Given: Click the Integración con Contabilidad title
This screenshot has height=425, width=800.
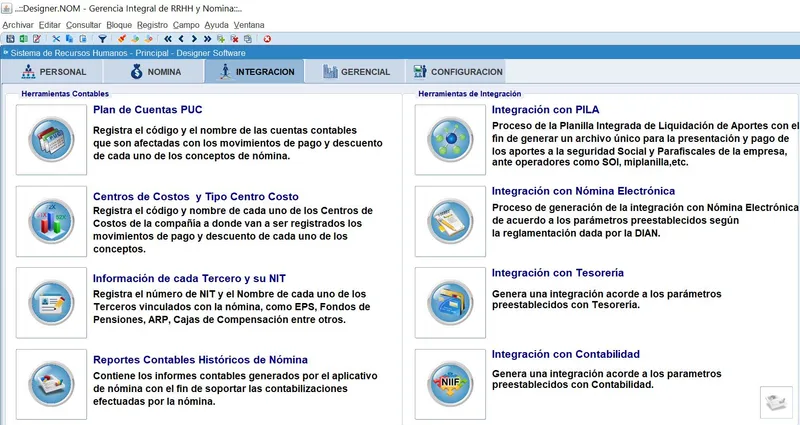Looking at the screenshot, I should [x=566, y=355].
